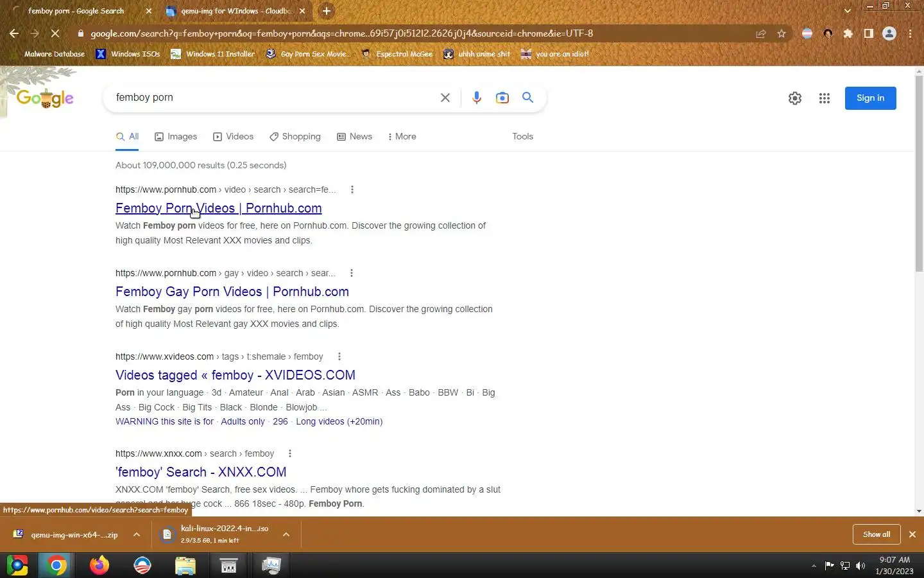Go back to the previous page
The image size is (924, 578).
pos(14,33)
